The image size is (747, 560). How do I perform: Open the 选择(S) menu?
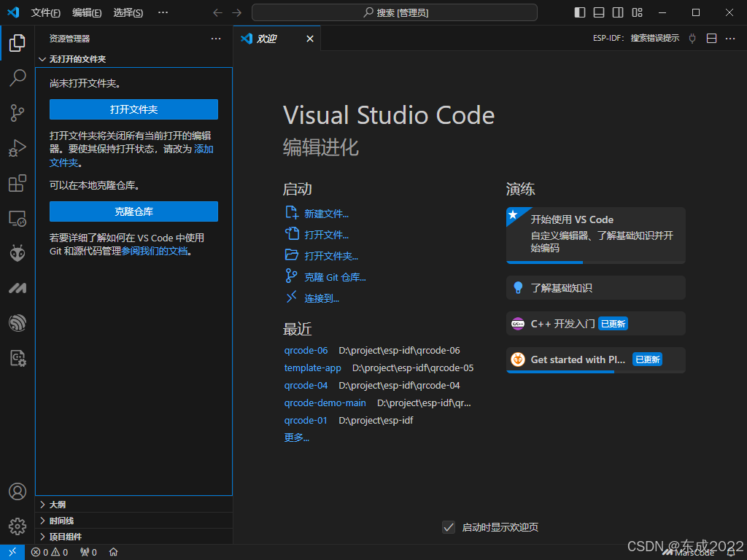coord(128,13)
